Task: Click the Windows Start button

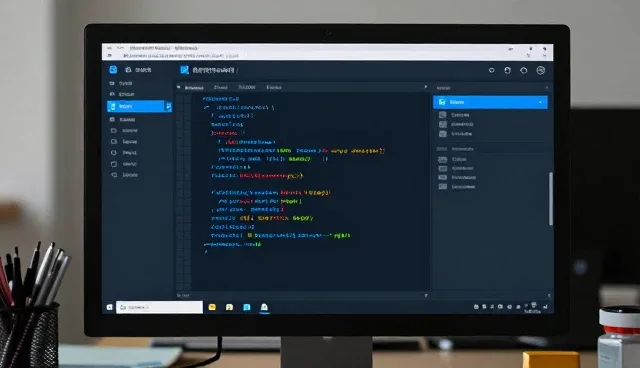Action: tap(109, 307)
